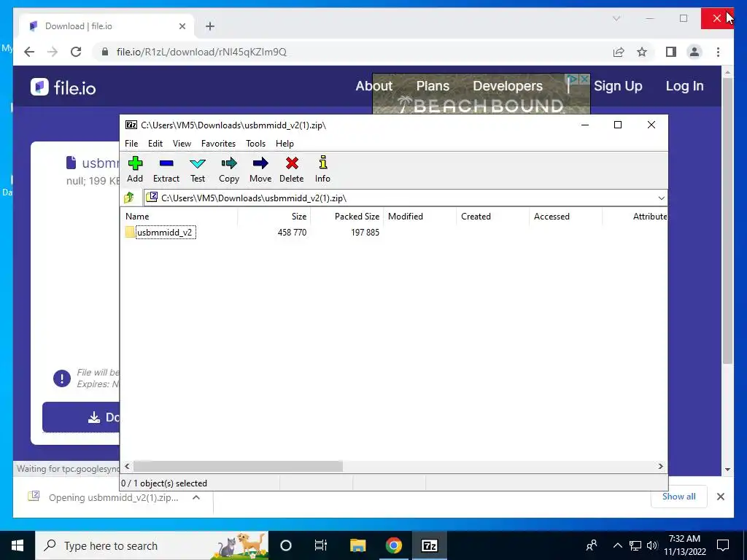Close the Download file.io tab
Image resolution: width=747 pixels, height=560 pixels.
pyautogui.click(x=182, y=26)
